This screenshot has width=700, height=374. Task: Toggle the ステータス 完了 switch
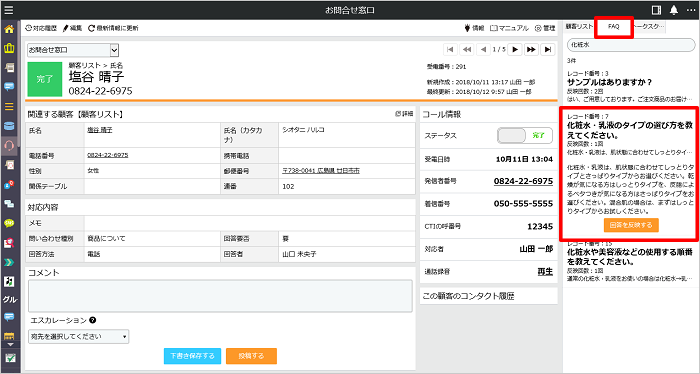coord(525,135)
